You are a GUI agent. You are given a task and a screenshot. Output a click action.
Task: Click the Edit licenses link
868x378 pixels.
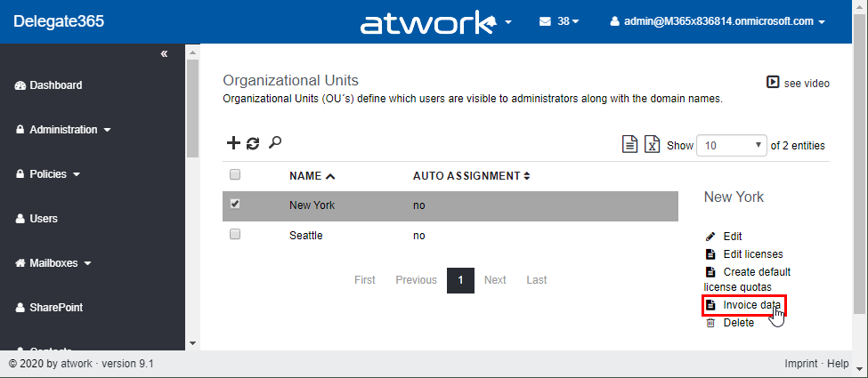pos(752,254)
